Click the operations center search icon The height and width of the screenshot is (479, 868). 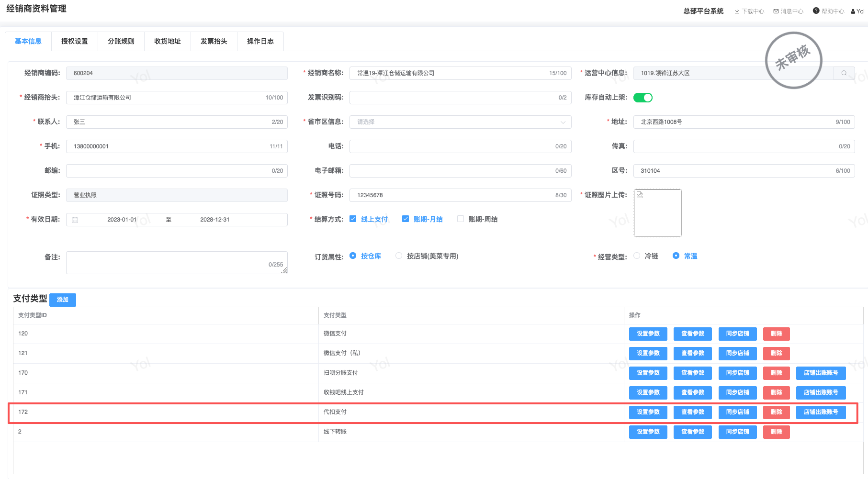pos(844,73)
